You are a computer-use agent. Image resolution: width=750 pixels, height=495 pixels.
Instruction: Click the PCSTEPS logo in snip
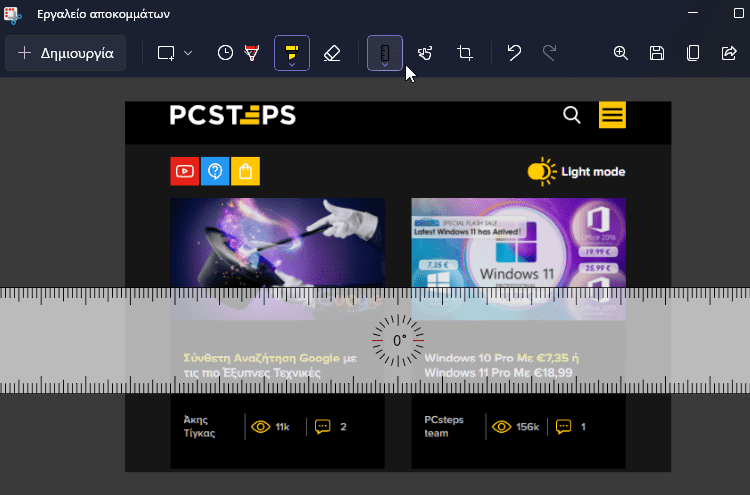233,115
